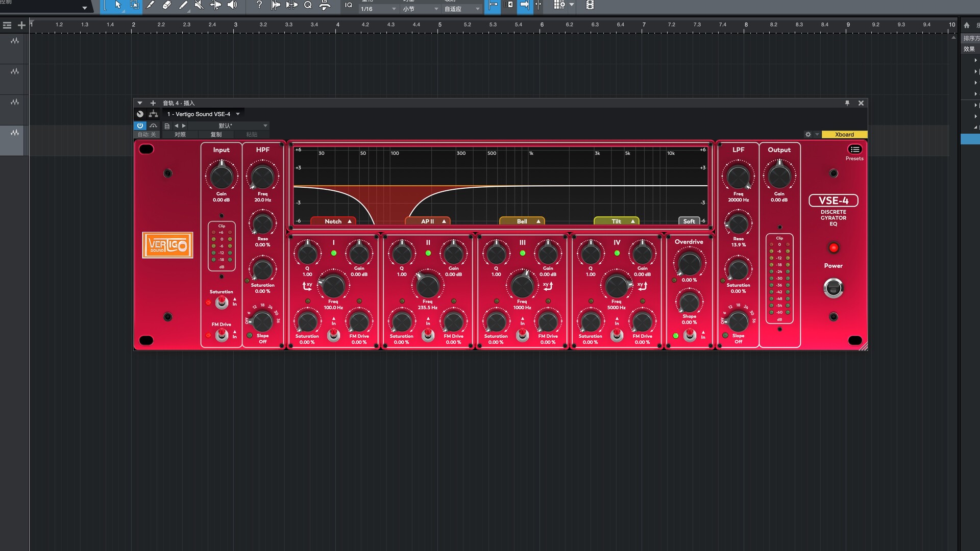This screenshot has width=980, height=551.
Task: Click timeline ruler at bar 5
Action: pos(439,25)
